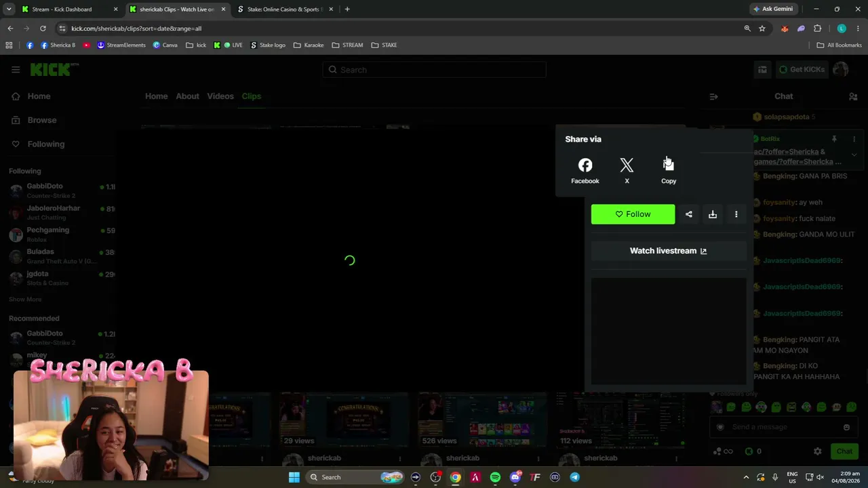Open the Windows Start menu
The height and width of the screenshot is (488, 868).
coord(294,477)
